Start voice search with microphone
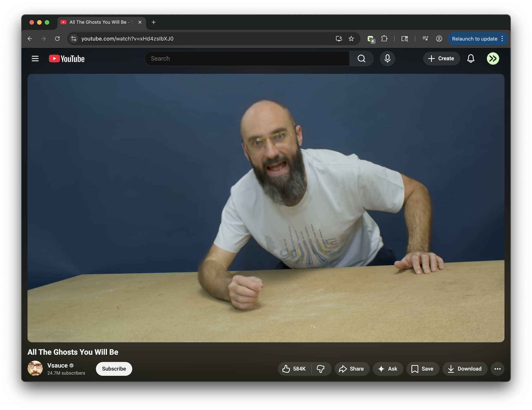 [x=387, y=59]
